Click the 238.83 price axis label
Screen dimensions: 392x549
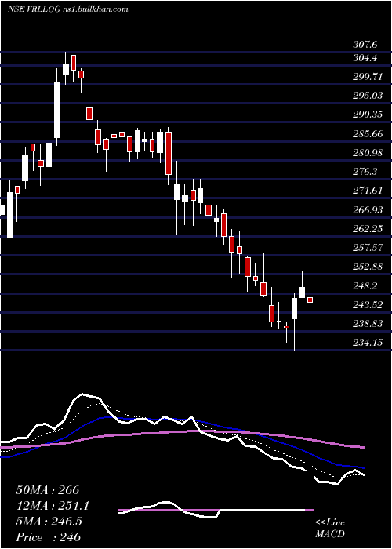(368, 323)
